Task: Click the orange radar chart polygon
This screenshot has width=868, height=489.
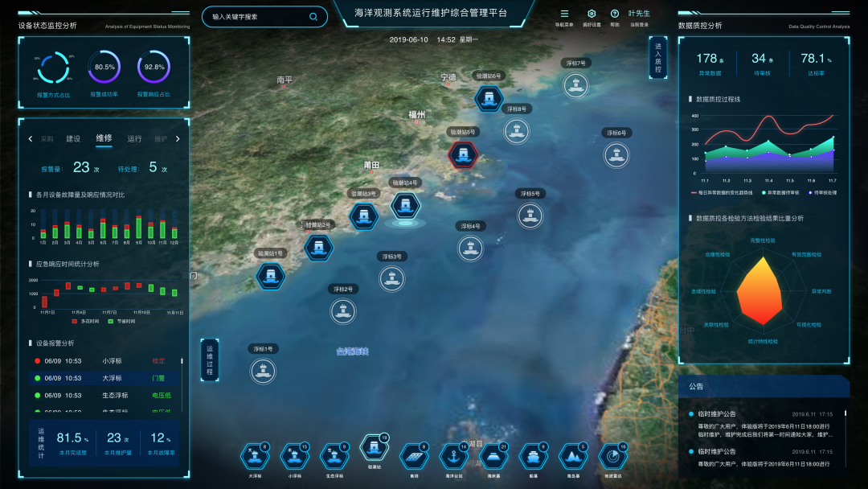Action: [x=760, y=290]
